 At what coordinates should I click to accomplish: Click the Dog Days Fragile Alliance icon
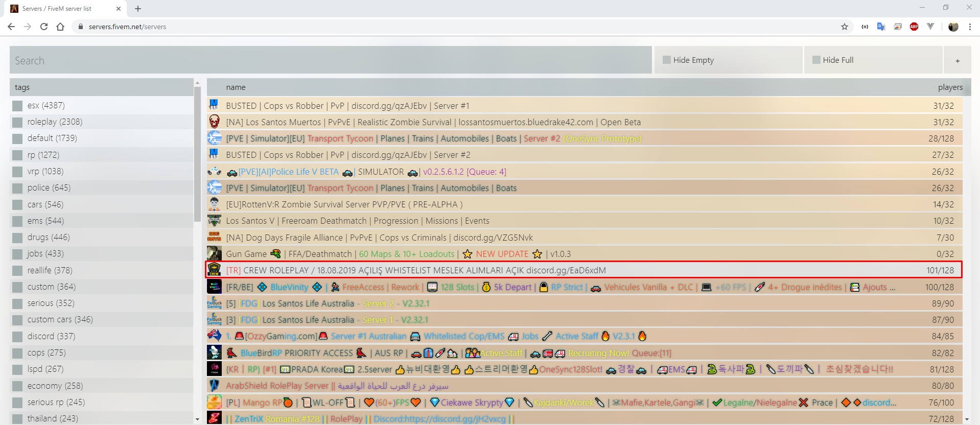[x=214, y=237]
